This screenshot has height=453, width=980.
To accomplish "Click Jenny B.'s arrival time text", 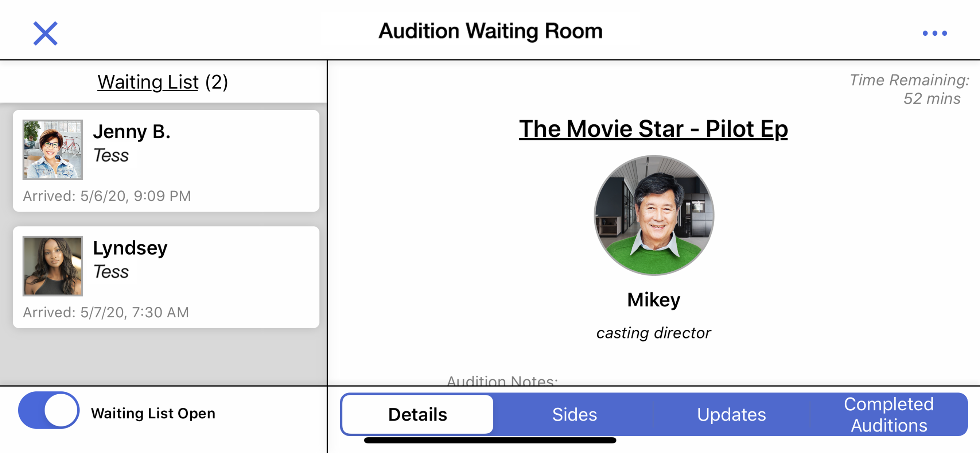I will pyautogui.click(x=107, y=196).
